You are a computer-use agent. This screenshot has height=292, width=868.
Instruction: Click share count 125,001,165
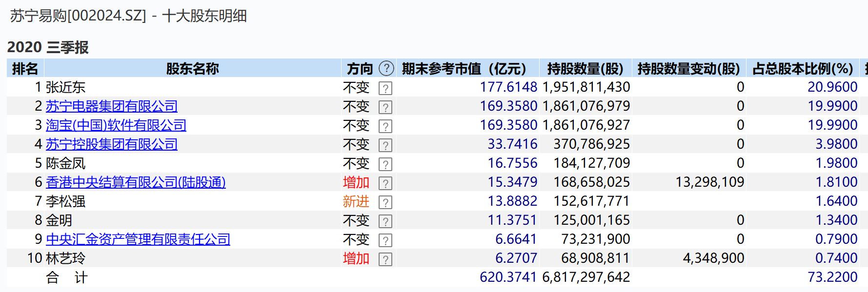tap(592, 220)
